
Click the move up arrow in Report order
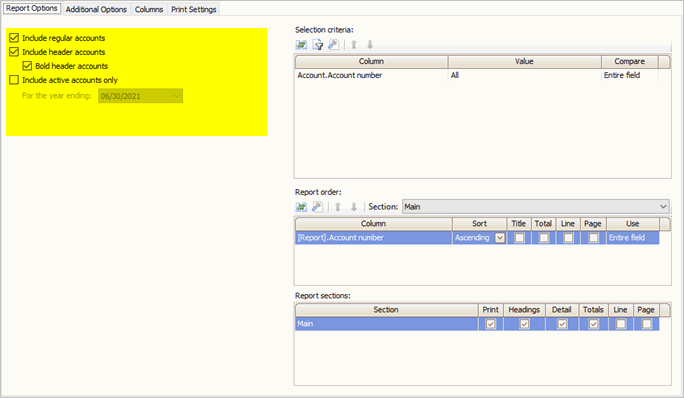pyautogui.click(x=338, y=207)
